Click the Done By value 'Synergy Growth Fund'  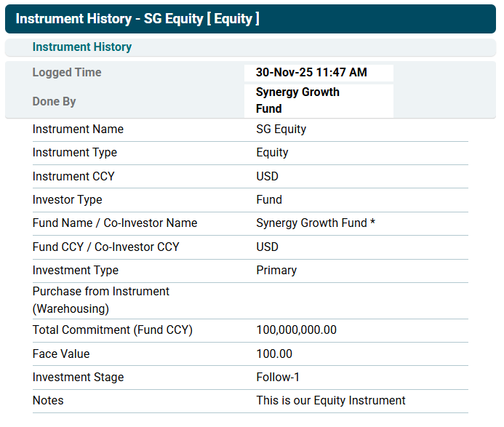(297, 100)
